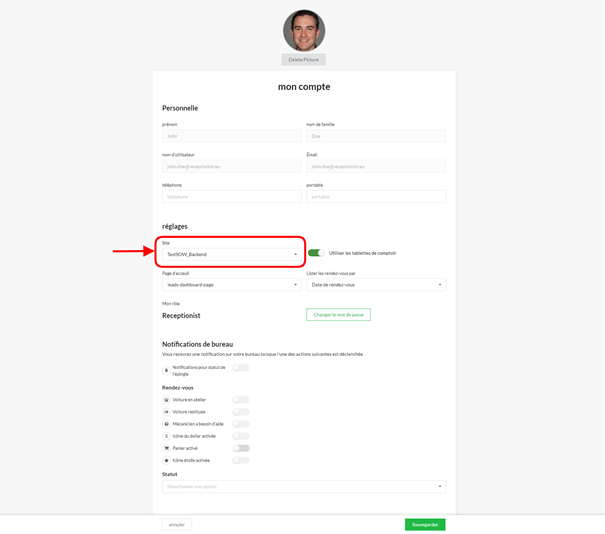The width and height of the screenshot is (605, 534).
Task: Toggle the Panier activé notification switch
Action: coord(241,448)
